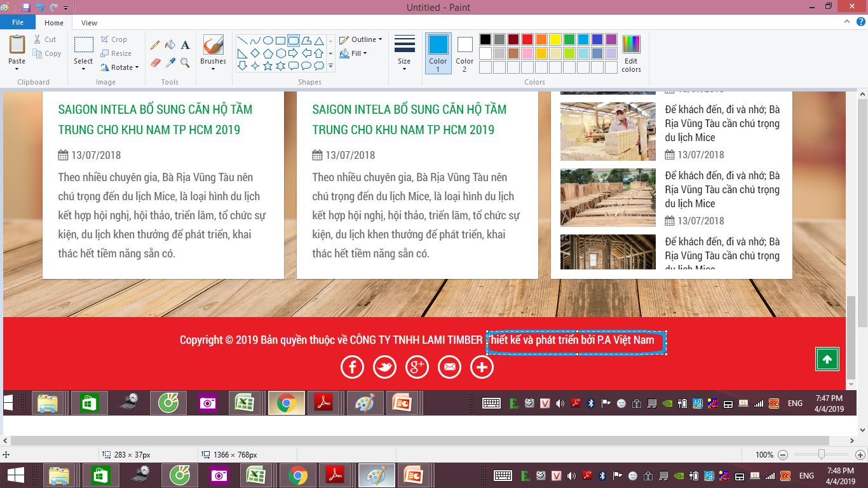Image resolution: width=868 pixels, height=488 pixels.
Task: Open the Rotate dropdown
Action: point(119,67)
